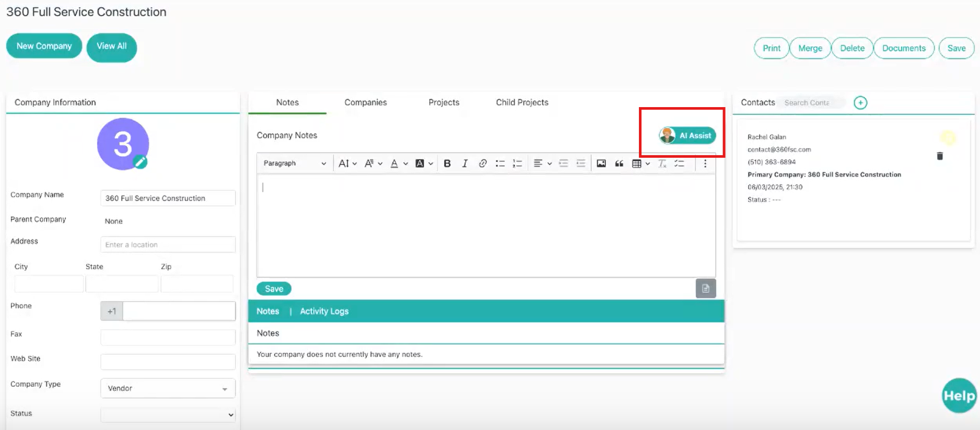Insert a numbered list

click(x=517, y=164)
